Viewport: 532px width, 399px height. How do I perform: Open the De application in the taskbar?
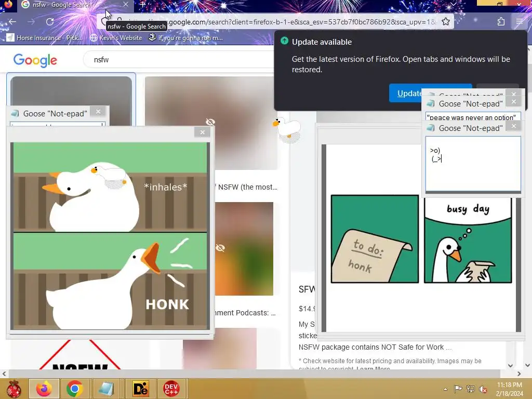click(140, 389)
